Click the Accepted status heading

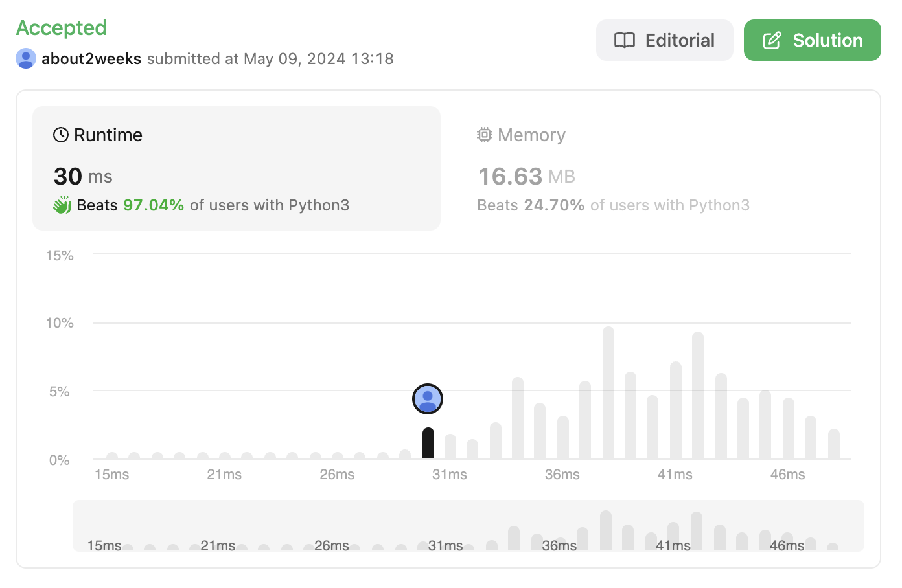click(62, 28)
